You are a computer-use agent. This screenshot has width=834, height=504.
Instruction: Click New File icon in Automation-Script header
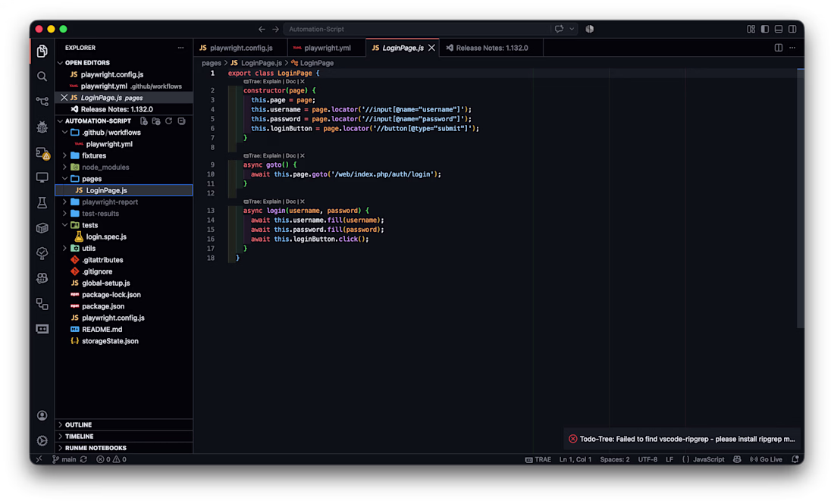click(143, 121)
